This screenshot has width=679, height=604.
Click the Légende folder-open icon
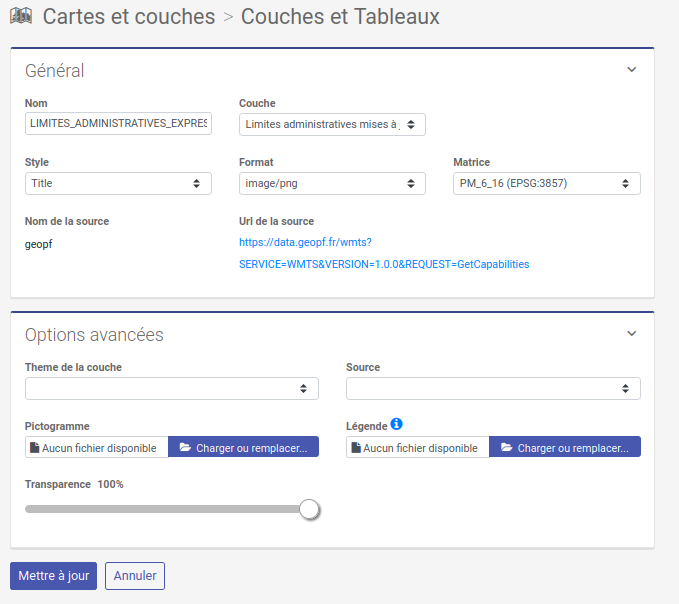(x=506, y=448)
